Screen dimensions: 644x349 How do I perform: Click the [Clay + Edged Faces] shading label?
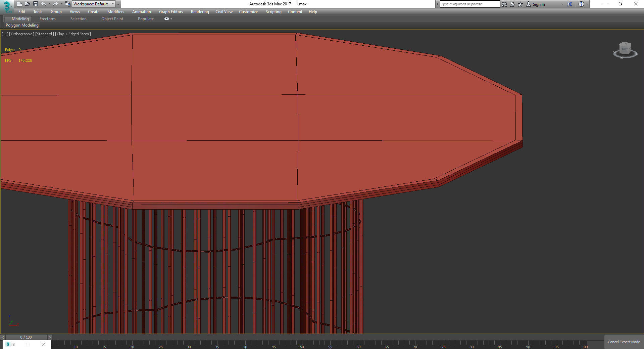73,34
